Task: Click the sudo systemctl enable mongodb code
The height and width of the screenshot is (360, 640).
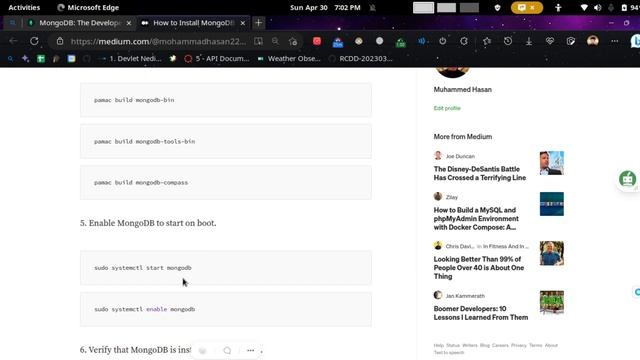Action: tap(226, 309)
